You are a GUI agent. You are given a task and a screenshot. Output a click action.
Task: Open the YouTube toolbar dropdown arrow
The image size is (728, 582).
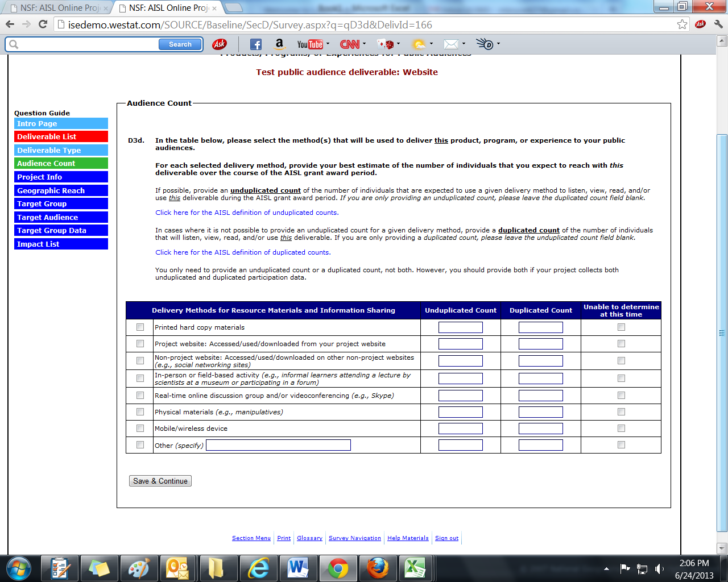point(328,44)
